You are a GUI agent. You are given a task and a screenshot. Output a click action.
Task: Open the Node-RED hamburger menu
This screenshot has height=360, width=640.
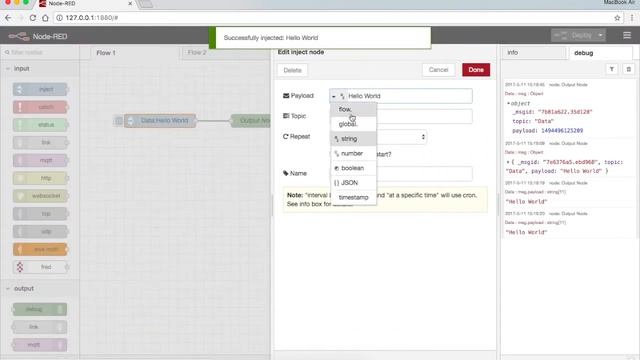(x=627, y=36)
